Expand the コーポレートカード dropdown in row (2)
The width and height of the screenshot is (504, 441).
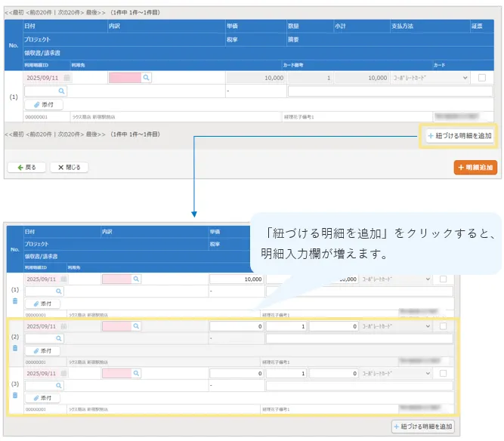[x=395, y=326]
